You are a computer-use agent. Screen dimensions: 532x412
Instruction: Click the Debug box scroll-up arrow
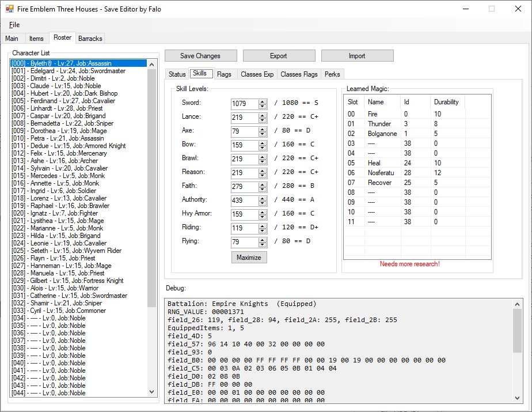pyautogui.click(x=517, y=304)
